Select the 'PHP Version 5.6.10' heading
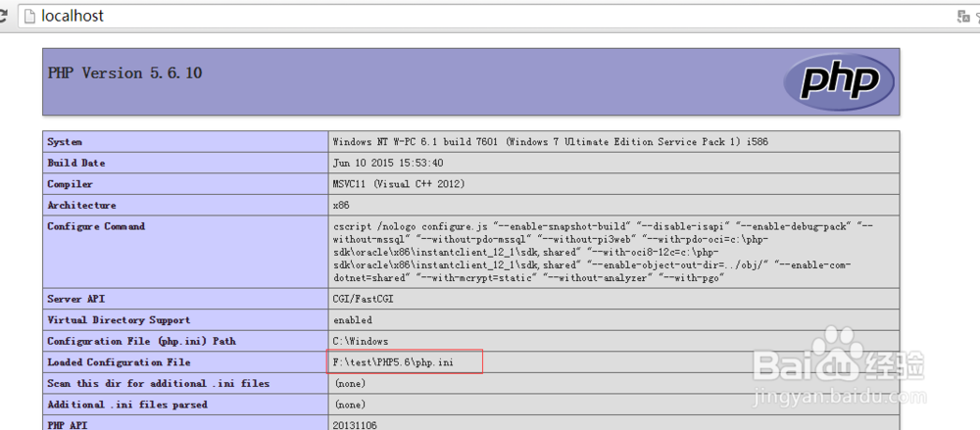 (125, 73)
